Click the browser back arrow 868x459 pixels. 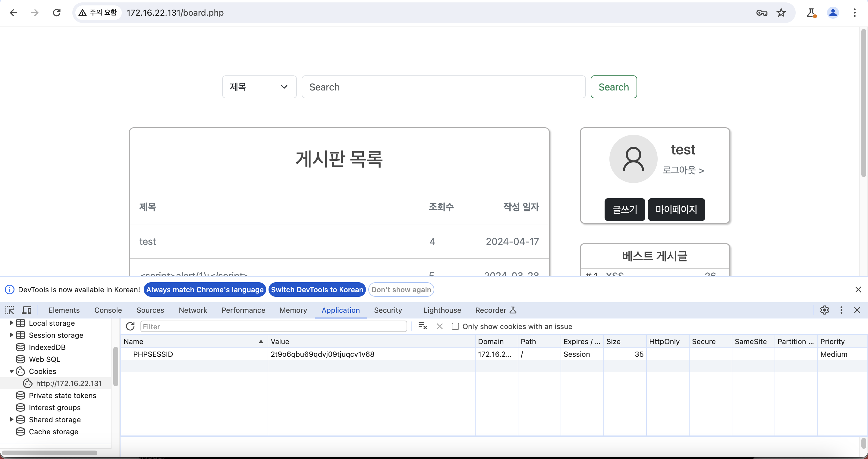point(13,13)
